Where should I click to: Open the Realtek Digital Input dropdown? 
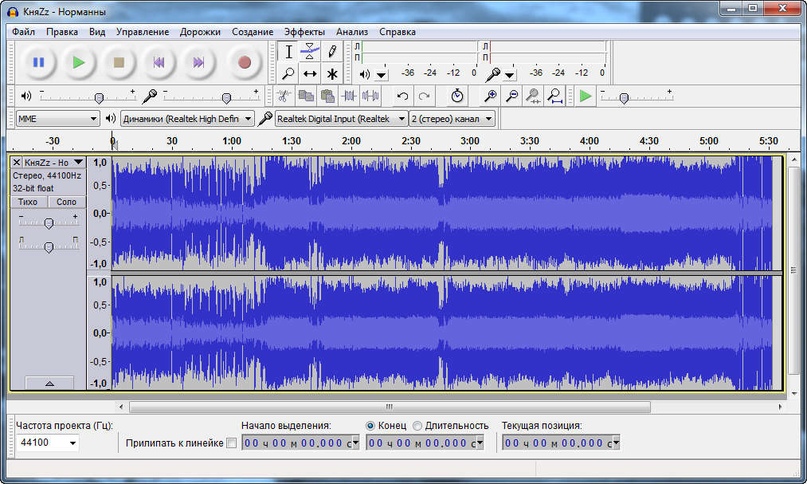(341, 119)
